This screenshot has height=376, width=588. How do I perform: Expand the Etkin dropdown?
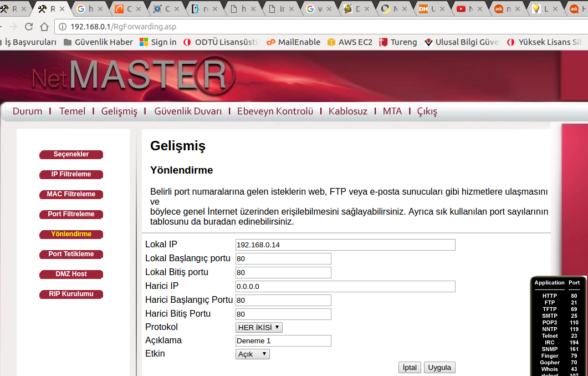click(252, 354)
